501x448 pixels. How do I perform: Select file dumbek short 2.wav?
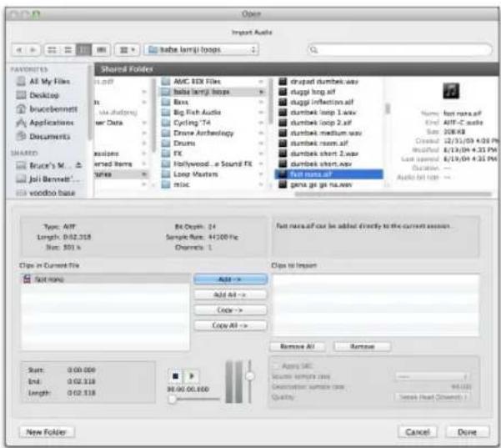click(329, 154)
